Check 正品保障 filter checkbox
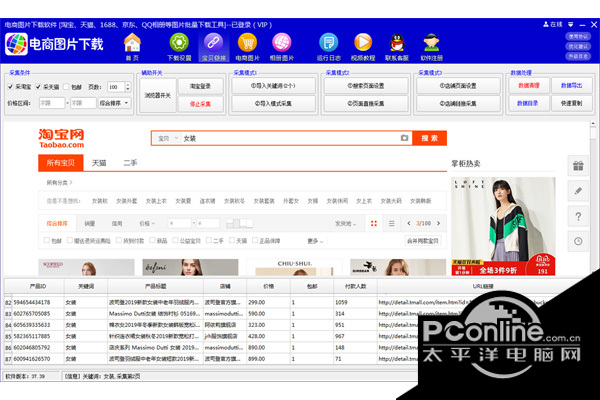The height and width of the screenshot is (400, 600). (x=255, y=240)
